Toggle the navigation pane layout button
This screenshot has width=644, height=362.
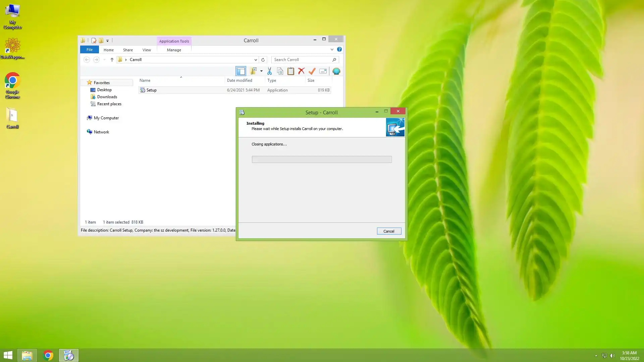(241, 71)
